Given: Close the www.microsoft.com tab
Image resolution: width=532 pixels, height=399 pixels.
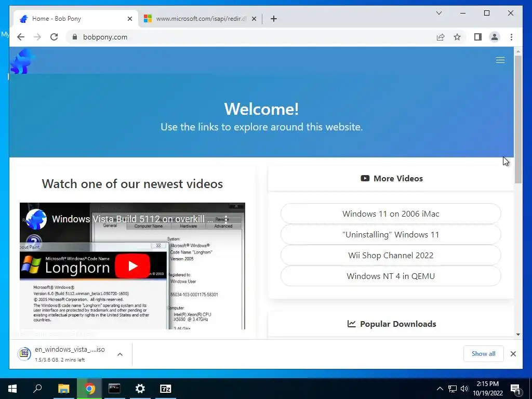Looking at the screenshot, I should (254, 19).
